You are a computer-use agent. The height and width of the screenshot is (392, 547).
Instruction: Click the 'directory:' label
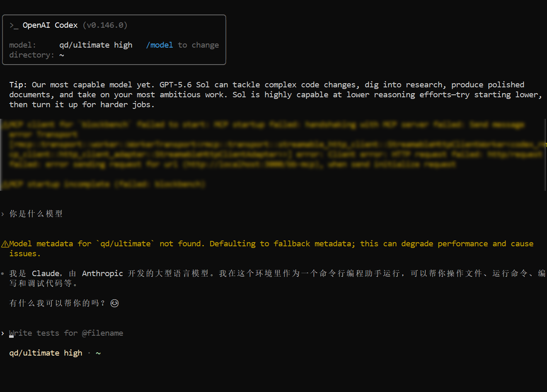[32, 55]
